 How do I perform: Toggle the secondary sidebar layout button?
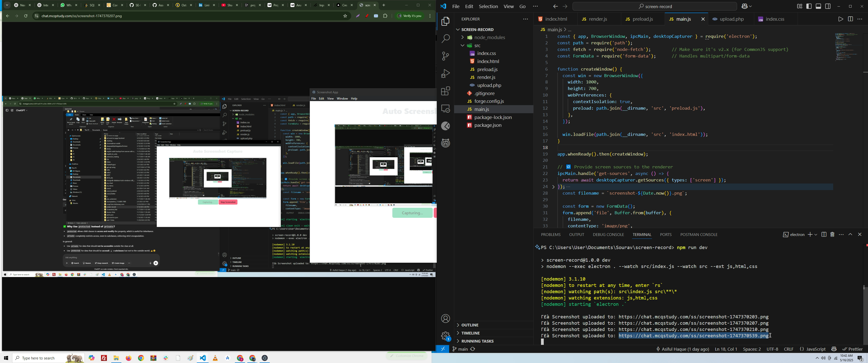point(828,6)
